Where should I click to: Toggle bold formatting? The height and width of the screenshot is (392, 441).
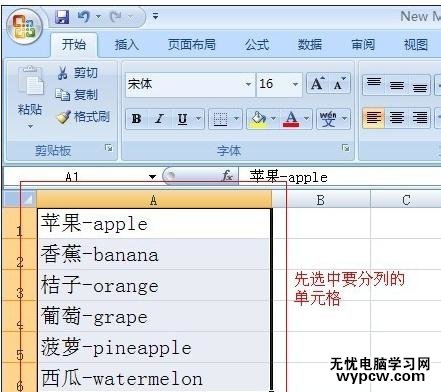coord(136,119)
